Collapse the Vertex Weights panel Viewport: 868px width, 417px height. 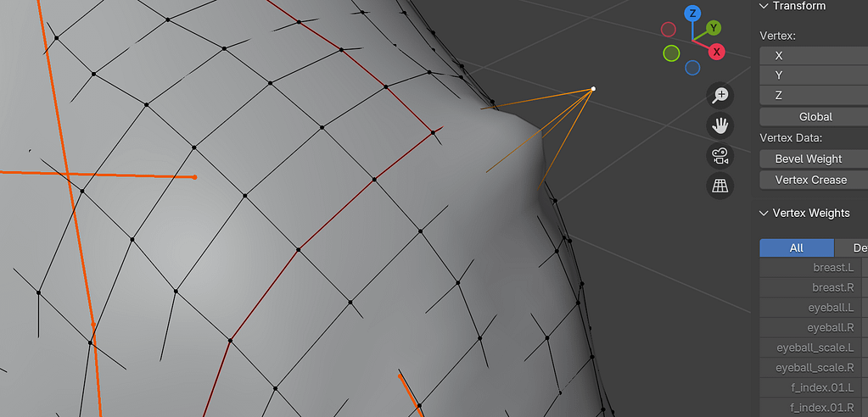click(x=764, y=213)
